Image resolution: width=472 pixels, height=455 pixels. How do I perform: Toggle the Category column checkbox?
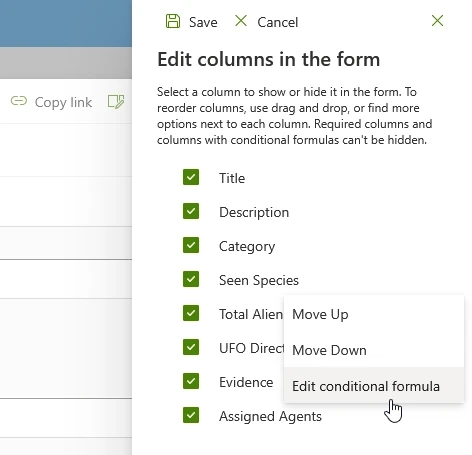(x=191, y=245)
